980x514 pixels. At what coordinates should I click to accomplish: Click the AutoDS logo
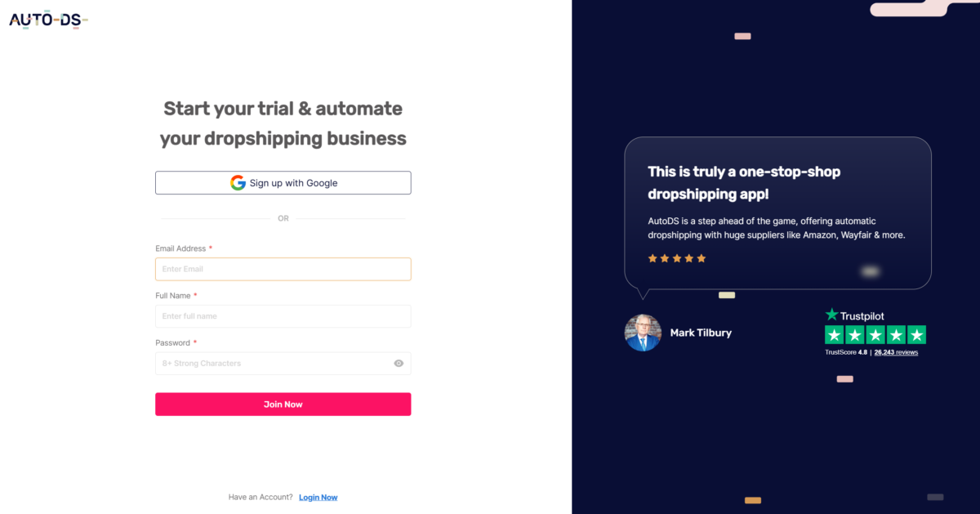coord(47,19)
